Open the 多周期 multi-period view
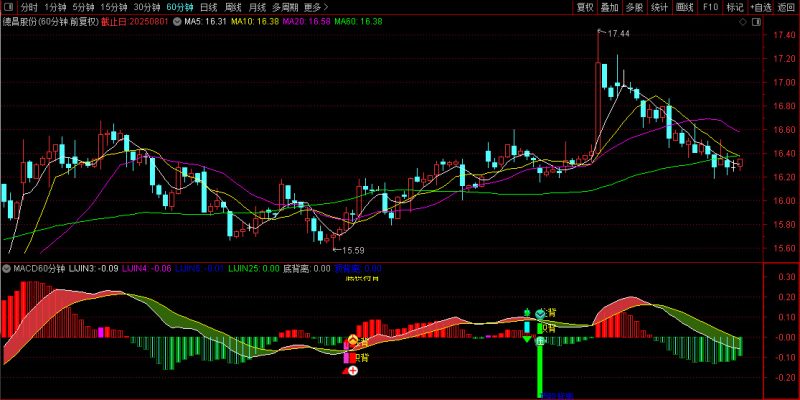The width and height of the screenshot is (800, 400). (x=283, y=6)
